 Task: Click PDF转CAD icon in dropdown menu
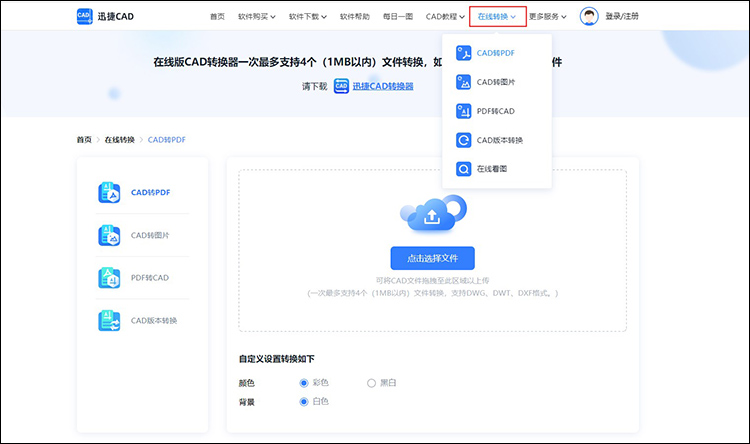463,111
